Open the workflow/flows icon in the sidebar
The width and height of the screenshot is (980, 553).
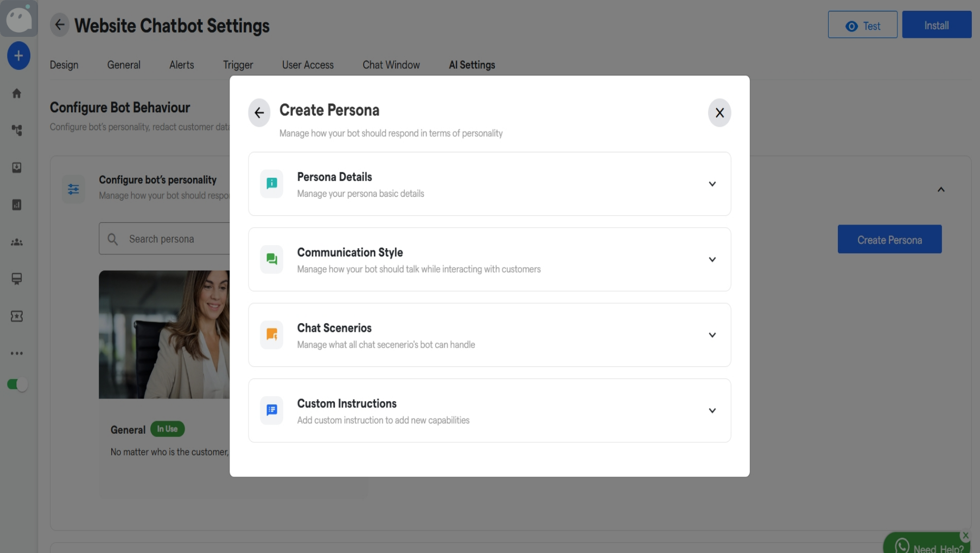[x=17, y=131]
